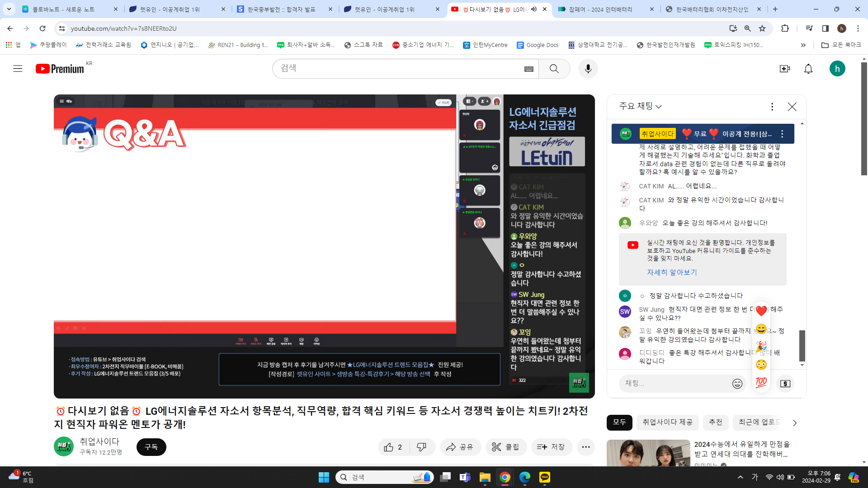Mute audio on the YouTube tab
Screen dimensions: 868x488
(534, 9)
